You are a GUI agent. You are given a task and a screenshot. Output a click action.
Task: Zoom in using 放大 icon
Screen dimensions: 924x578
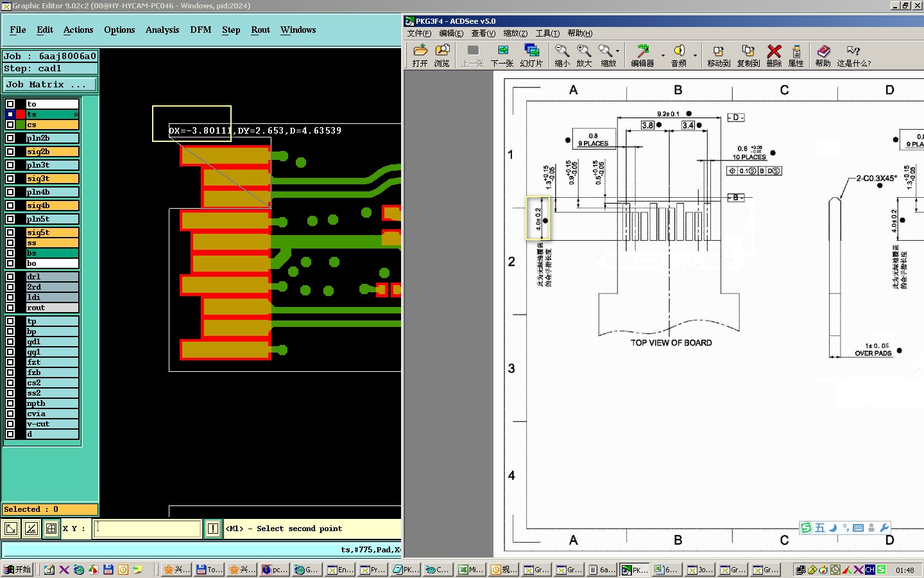584,51
